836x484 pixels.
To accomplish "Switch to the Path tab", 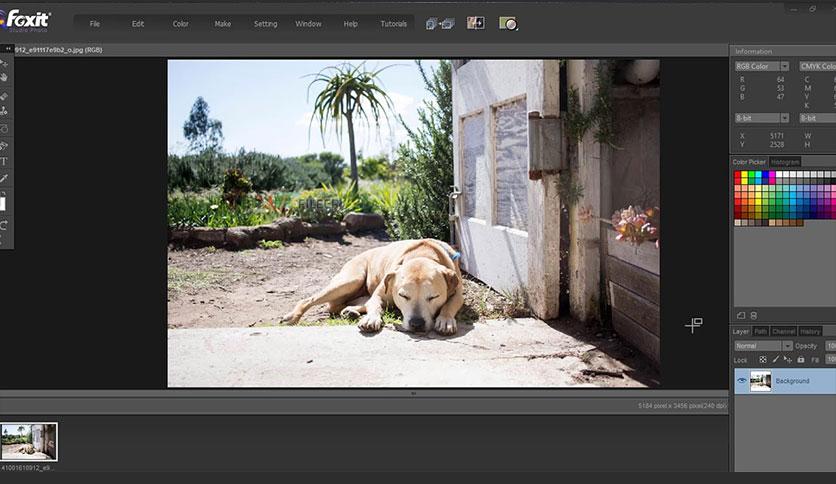I will tap(761, 332).
